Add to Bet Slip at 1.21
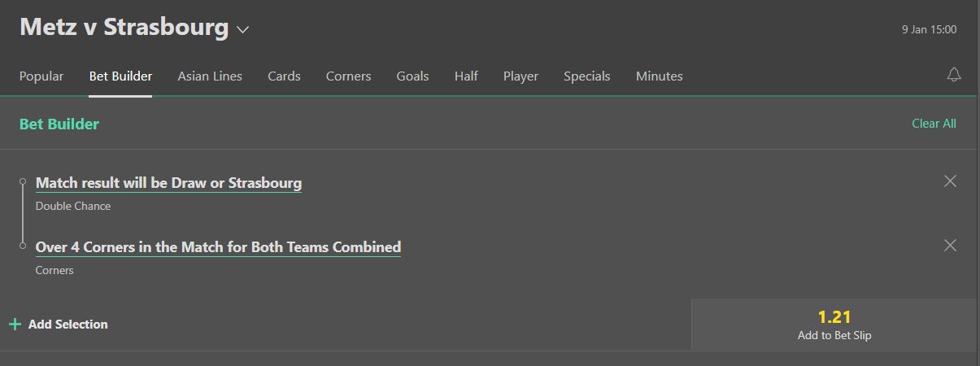The width and height of the screenshot is (980, 366). pyautogui.click(x=834, y=325)
